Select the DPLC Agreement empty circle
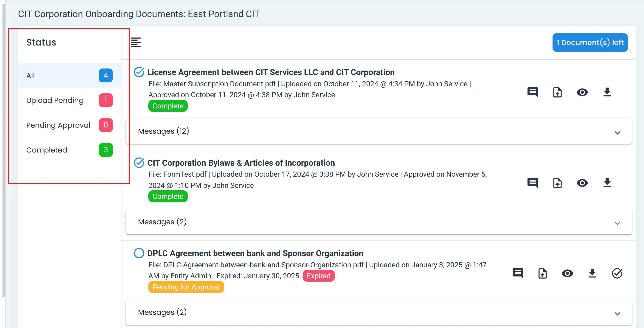The width and height of the screenshot is (644, 328). (x=139, y=253)
